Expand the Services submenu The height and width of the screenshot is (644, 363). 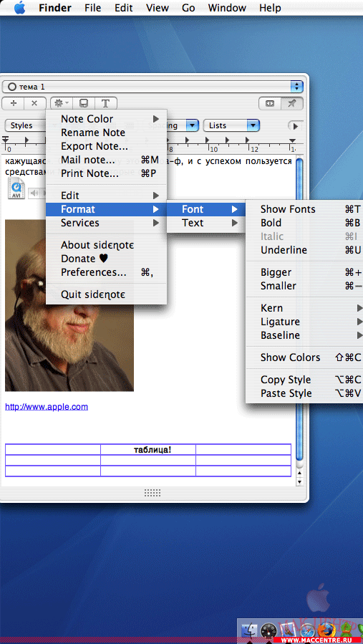click(x=107, y=223)
